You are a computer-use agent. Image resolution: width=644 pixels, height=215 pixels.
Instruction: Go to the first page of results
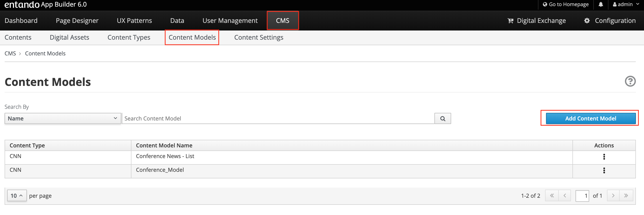pyautogui.click(x=552, y=196)
